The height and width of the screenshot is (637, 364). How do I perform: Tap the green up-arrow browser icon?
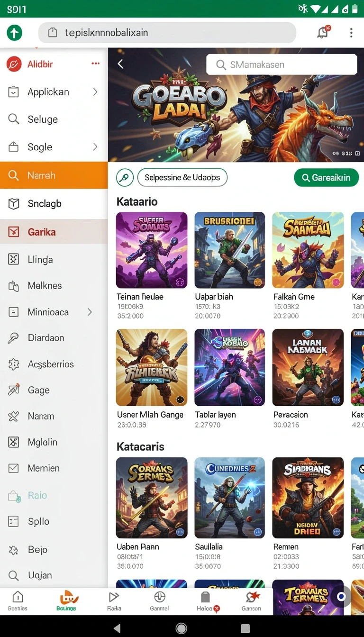coord(14,33)
